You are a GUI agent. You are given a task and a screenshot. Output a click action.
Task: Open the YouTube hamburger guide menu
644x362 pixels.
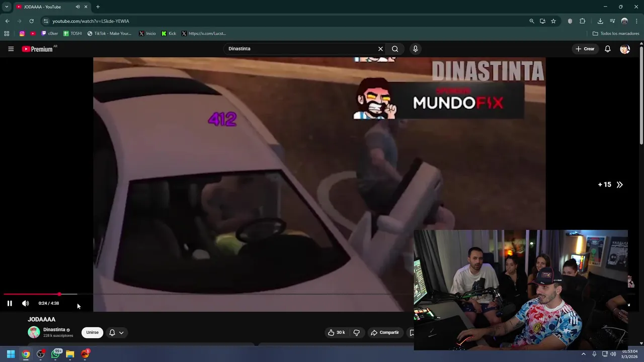11,49
